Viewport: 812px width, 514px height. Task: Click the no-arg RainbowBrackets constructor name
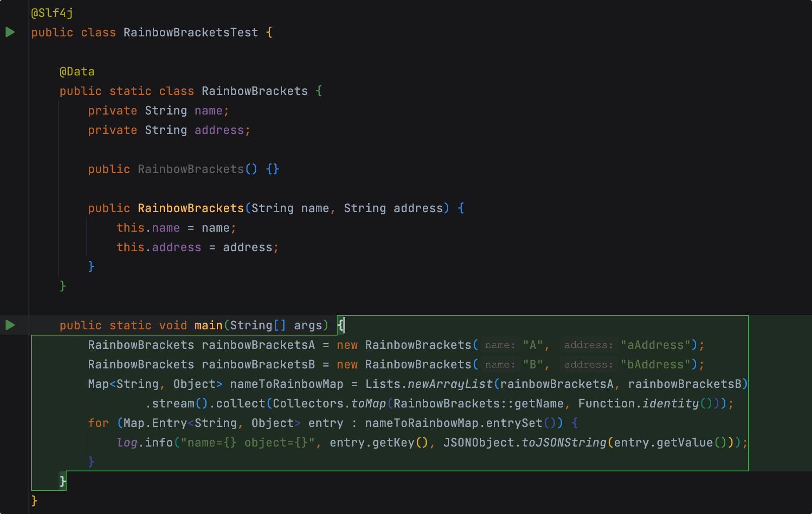pyautogui.click(x=190, y=169)
